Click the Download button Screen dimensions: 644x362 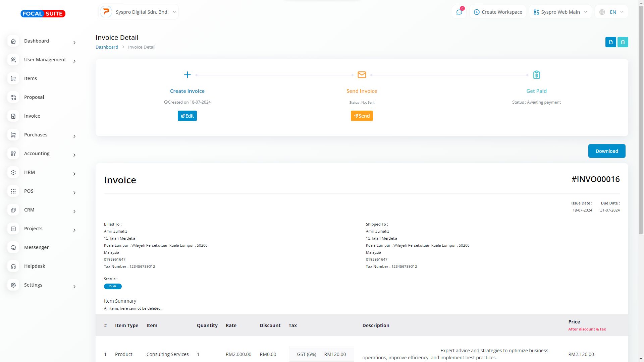(606, 151)
